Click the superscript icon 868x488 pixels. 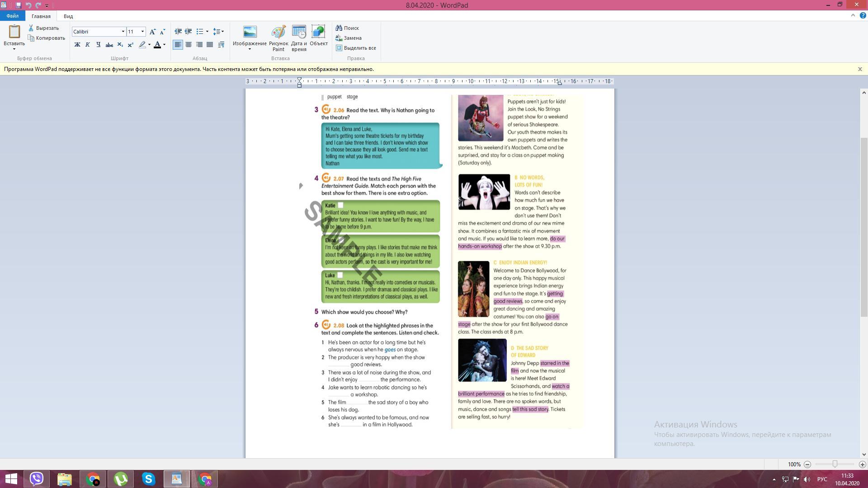click(131, 45)
